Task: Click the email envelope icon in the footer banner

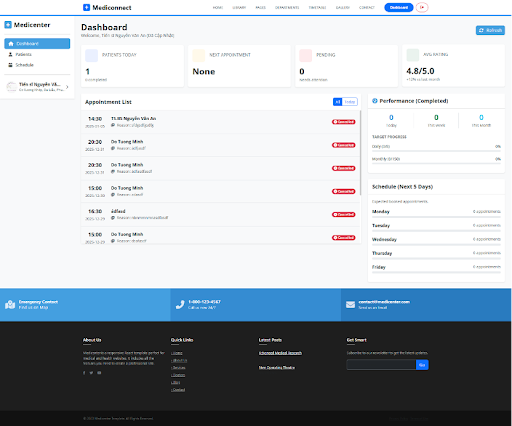Action: coord(350,305)
